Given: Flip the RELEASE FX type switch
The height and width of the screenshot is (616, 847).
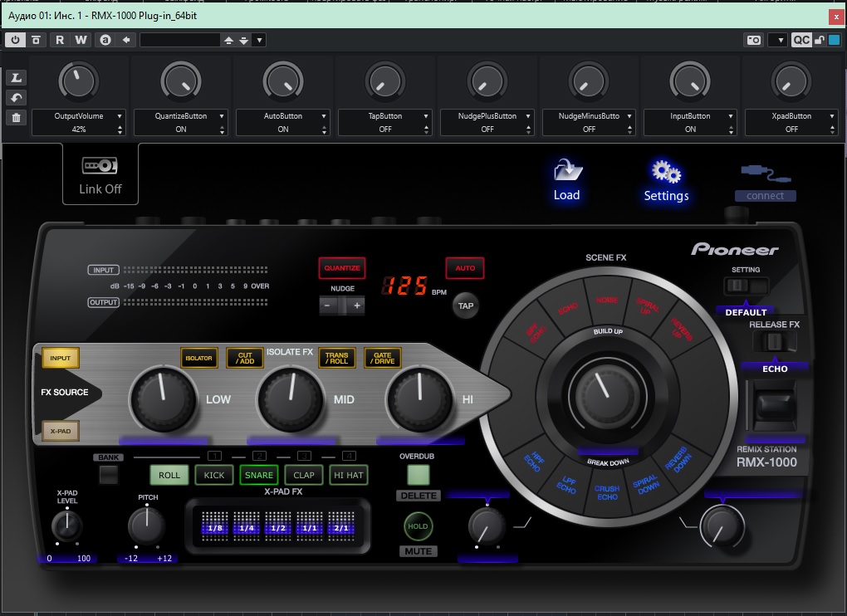Looking at the screenshot, I should pyautogui.click(x=774, y=341).
